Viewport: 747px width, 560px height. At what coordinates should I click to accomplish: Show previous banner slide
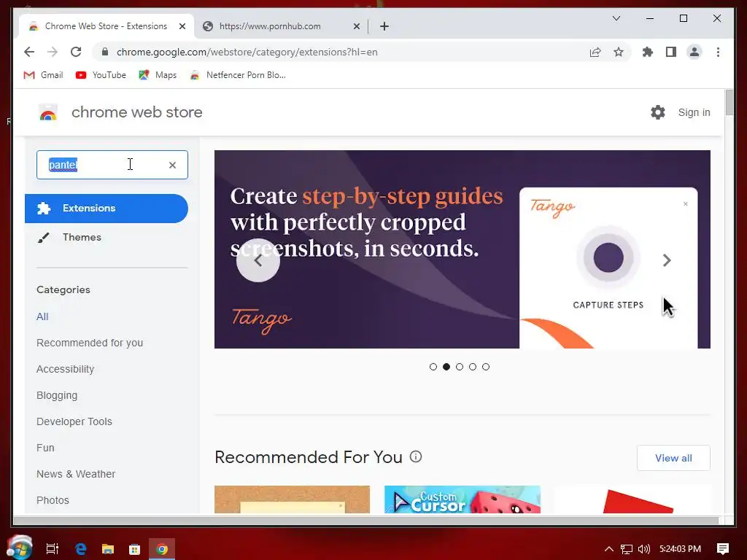pos(258,260)
